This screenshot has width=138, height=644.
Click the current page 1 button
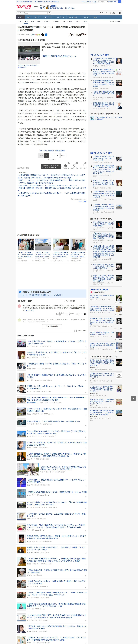coord(47,156)
